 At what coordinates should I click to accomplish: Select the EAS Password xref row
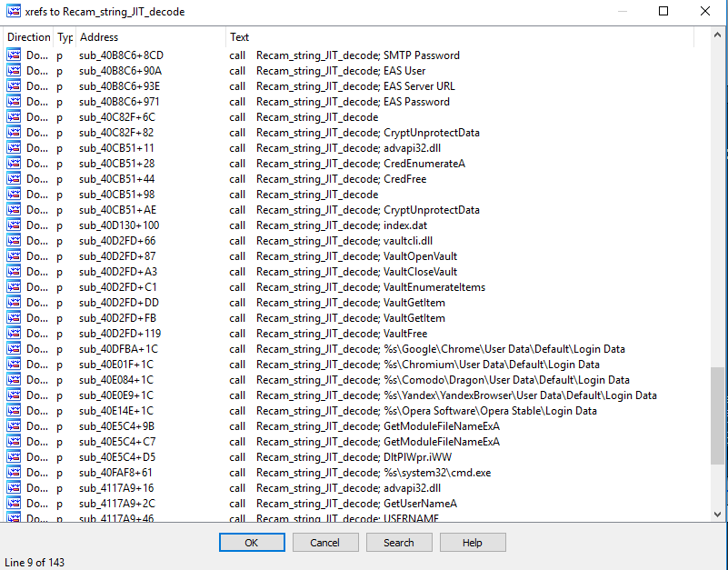tap(357, 101)
